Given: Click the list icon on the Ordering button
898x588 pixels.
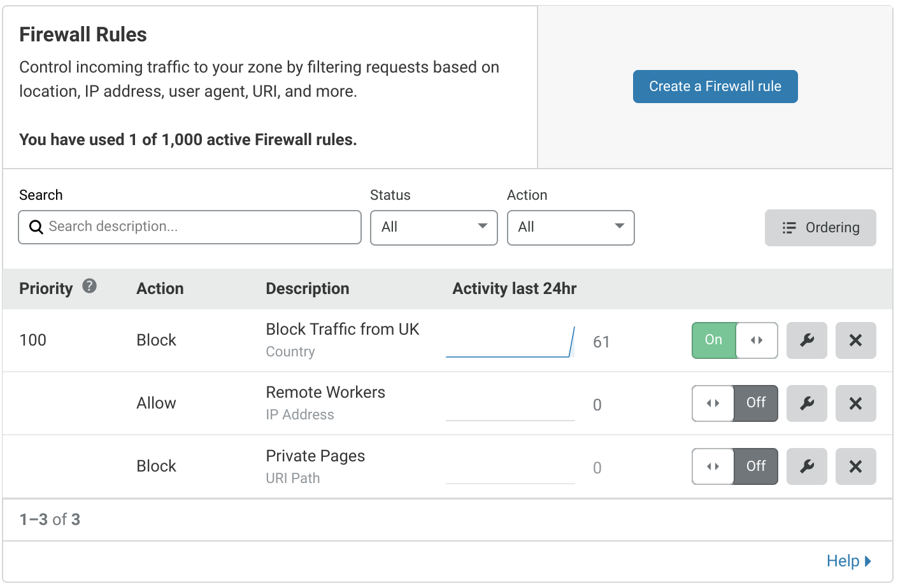Looking at the screenshot, I should tap(789, 227).
